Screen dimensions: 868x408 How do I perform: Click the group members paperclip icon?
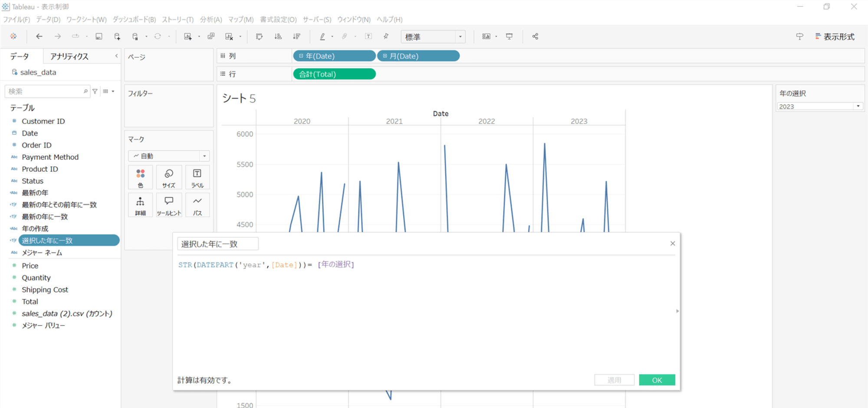pos(345,36)
